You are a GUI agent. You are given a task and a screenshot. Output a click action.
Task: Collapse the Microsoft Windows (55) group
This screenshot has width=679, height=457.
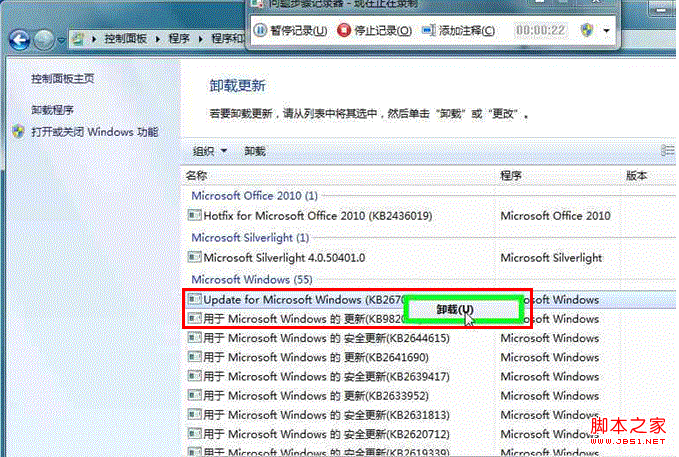pos(252,279)
